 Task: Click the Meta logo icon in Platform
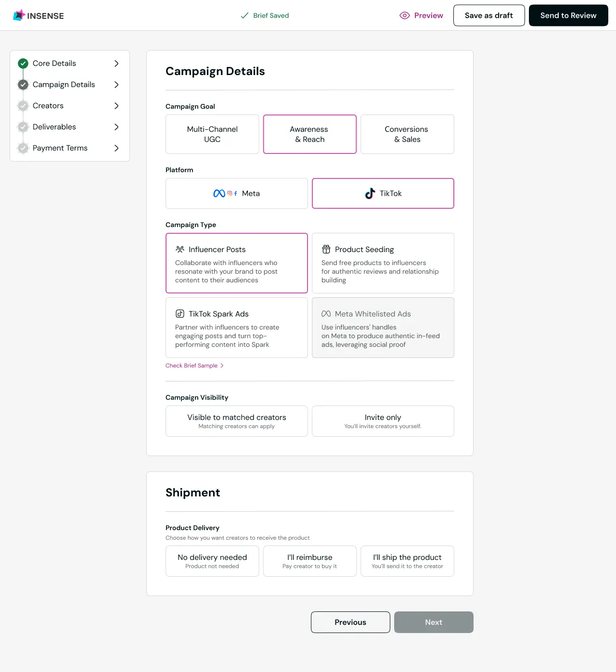tap(219, 193)
